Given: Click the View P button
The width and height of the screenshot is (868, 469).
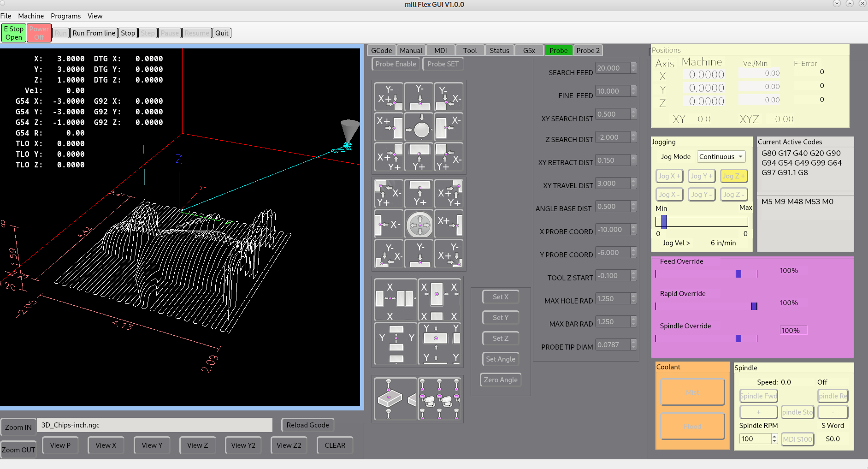Looking at the screenshot, I should coord(60,445).
